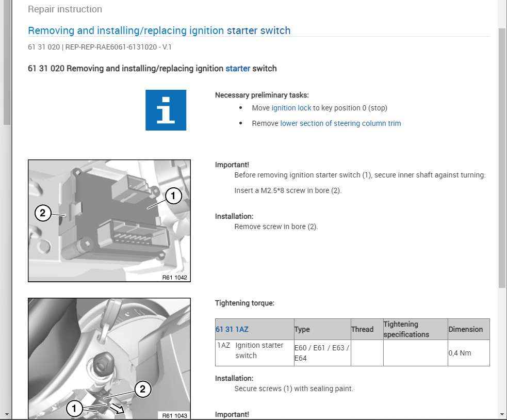This screenshot has height=420, width=507.
Task: Click the blue 'starter' link in heading
Action: [x=238, y=68]
